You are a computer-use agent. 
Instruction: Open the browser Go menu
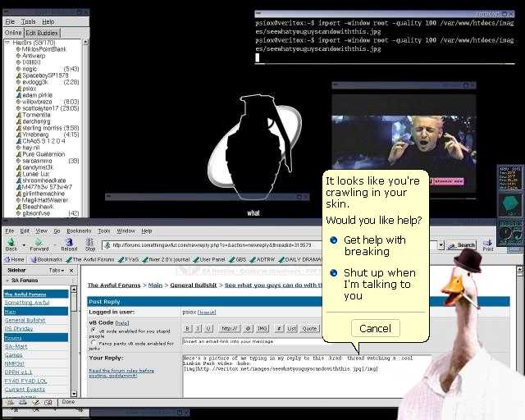57,231
